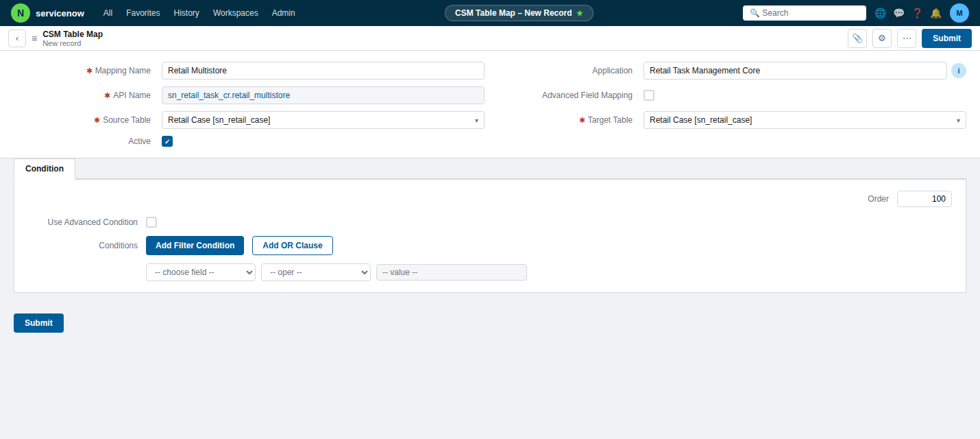Enable Use Advanced Condition checkbox
The width and height of the screenshot is (980, 439).
pyautogui.click(x=151, y=222)
